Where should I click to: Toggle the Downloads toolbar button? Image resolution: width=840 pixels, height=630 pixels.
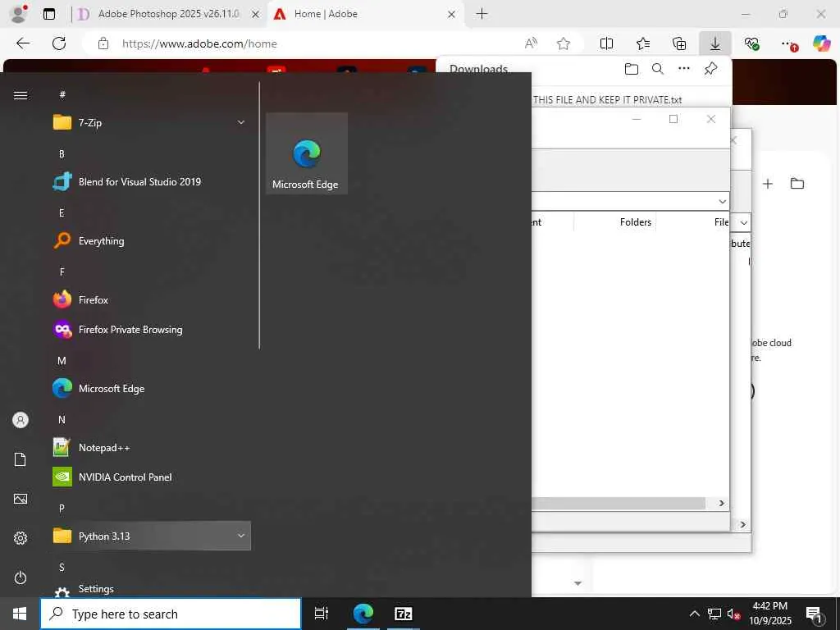[x=715, y=43]
